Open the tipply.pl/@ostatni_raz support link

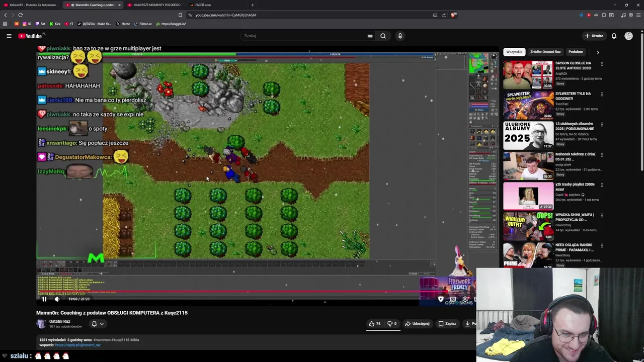point(78,345)
